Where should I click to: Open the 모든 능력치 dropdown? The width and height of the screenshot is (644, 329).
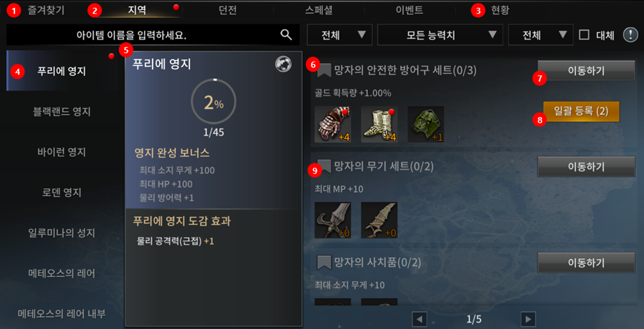440,35
